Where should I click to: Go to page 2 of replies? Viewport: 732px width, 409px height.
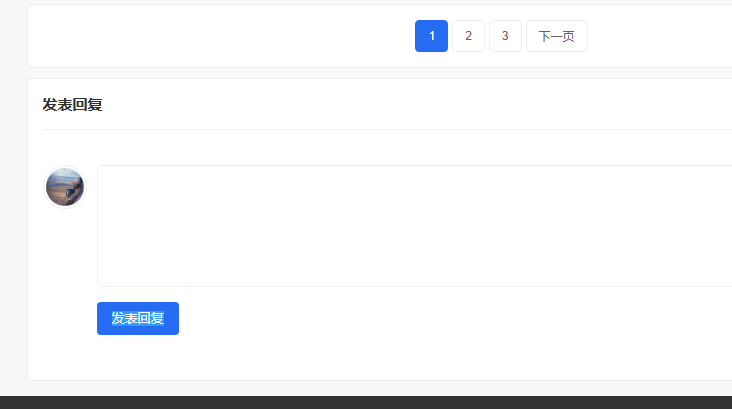click(x=468, y=36)
